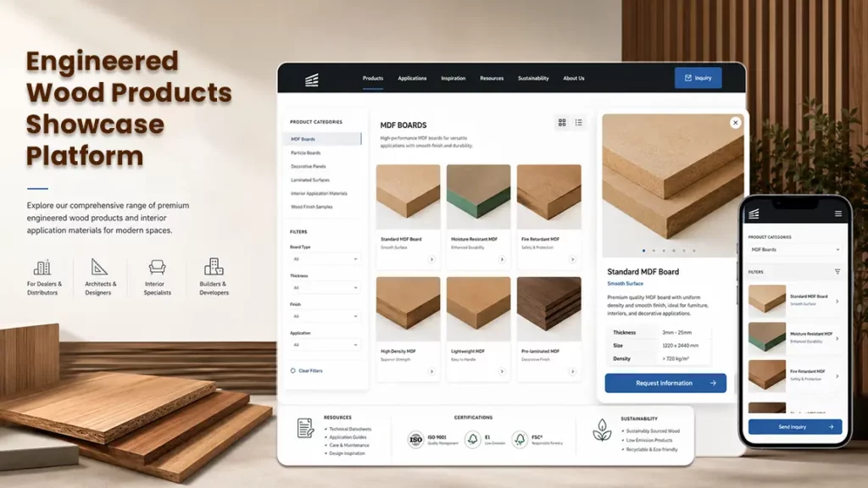This screenshot has width=868, height=488.
Task: Select the last image carousel dot
Action: tap(694, 251)
